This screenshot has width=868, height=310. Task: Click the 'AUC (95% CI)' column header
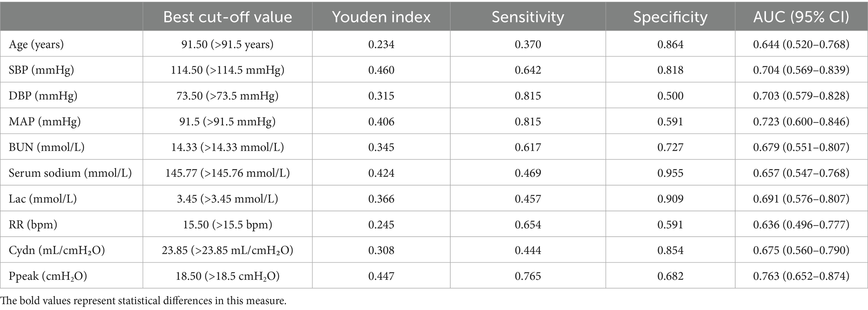pyautogui.click(x=801, y=17)
